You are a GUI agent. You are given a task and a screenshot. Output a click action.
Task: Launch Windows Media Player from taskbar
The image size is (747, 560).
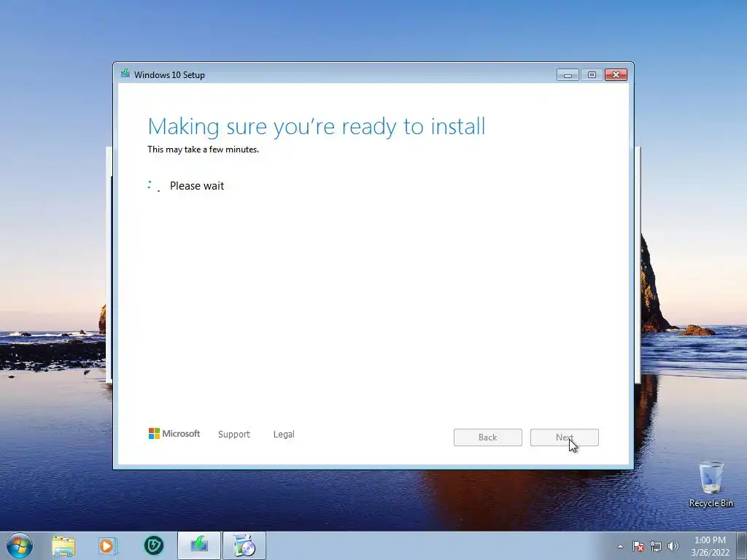click(108, 546)
